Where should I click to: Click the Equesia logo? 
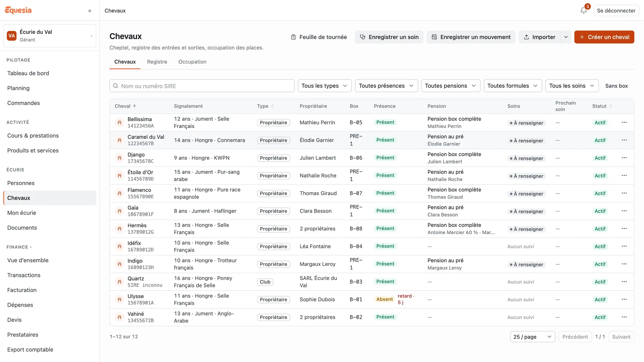18,10
